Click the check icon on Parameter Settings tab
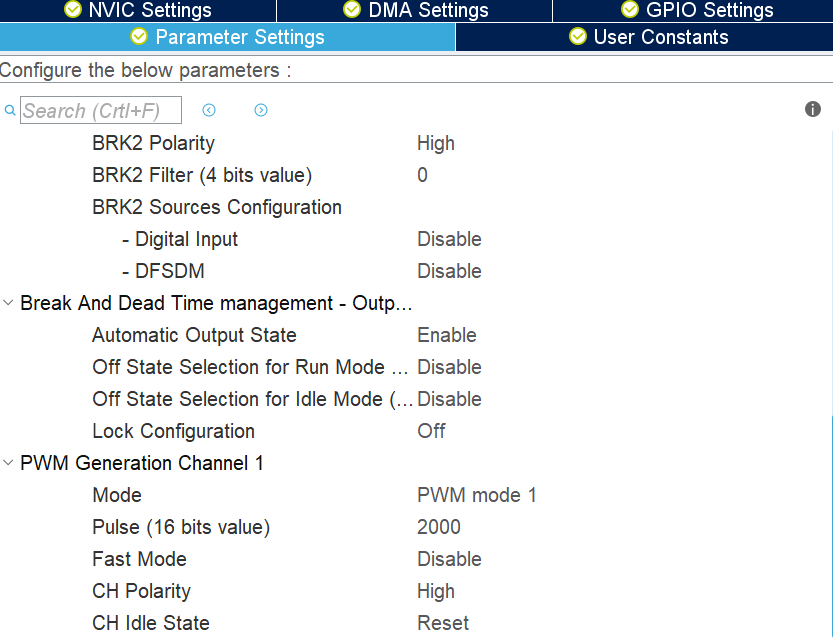The width and height of the screenshot is (833, 642). click(x=138, y=37)
